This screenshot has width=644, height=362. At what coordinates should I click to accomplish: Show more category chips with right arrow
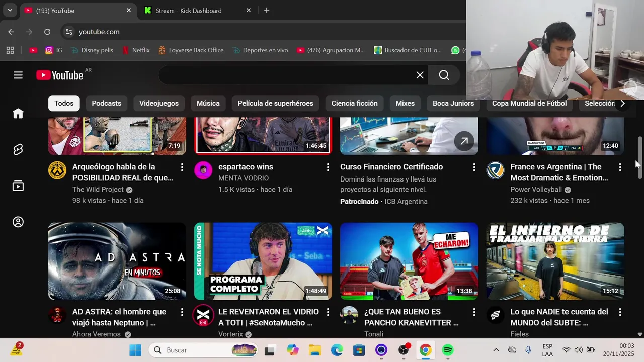(622, 103)
